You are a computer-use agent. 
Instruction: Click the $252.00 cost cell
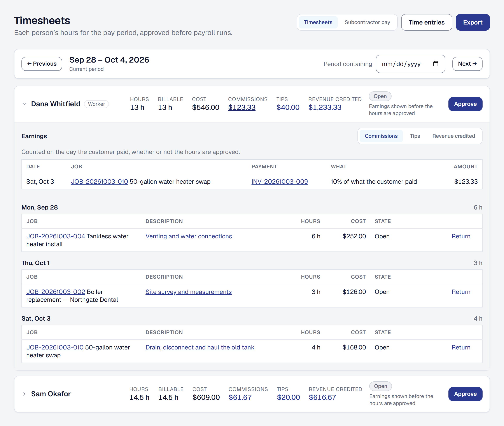pyautogui.click(x=354, y=236)
